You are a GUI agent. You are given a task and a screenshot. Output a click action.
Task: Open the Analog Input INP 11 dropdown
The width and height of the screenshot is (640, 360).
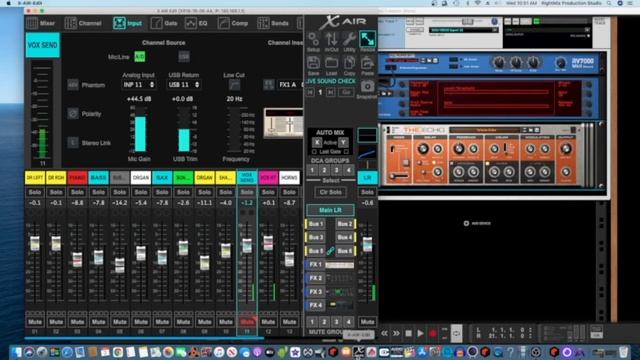[139, 85]
